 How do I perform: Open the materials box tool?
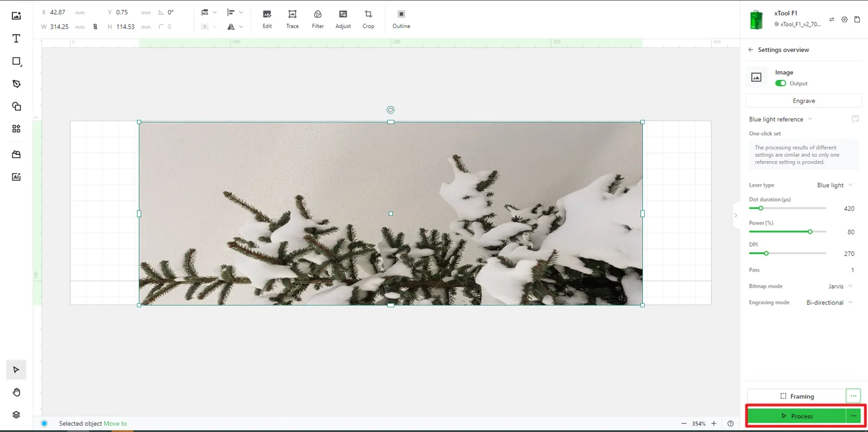click(x=16, y=154)
